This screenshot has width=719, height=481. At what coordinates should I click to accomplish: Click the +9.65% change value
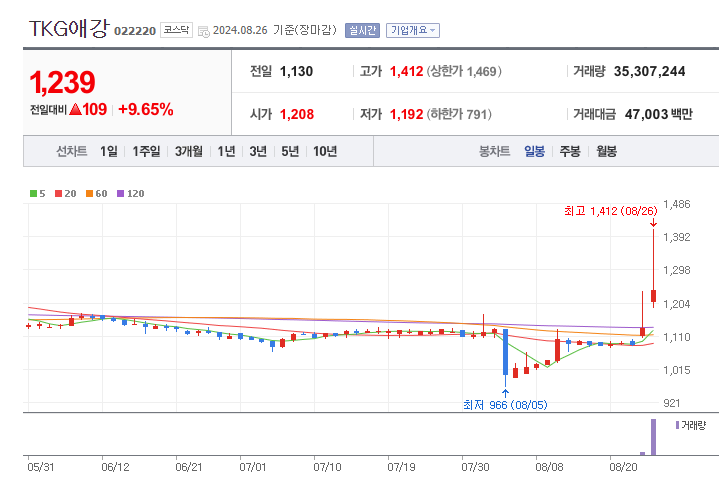point(146,109)
